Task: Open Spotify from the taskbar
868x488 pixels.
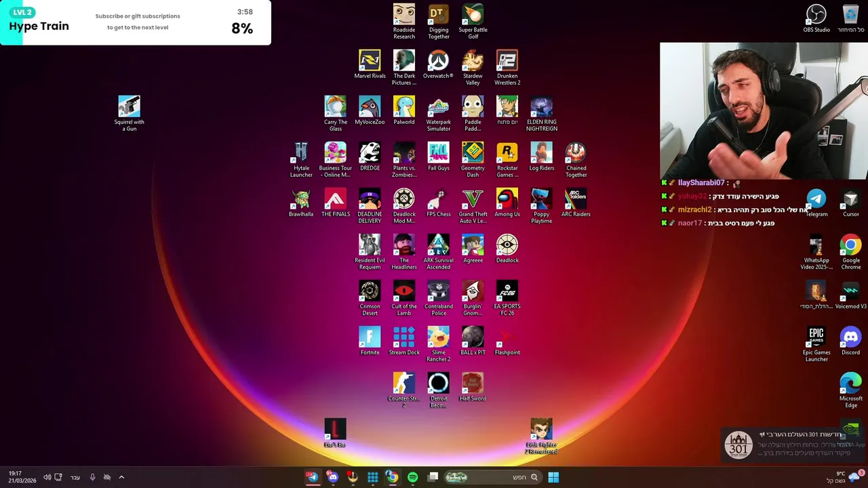Action: pos(412,477)
